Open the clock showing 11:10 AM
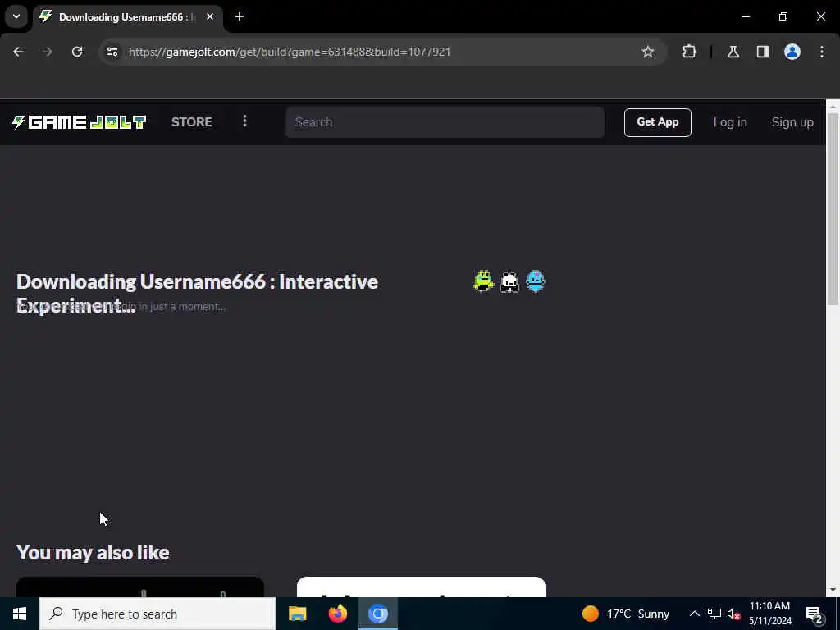 tap(769, 614)
